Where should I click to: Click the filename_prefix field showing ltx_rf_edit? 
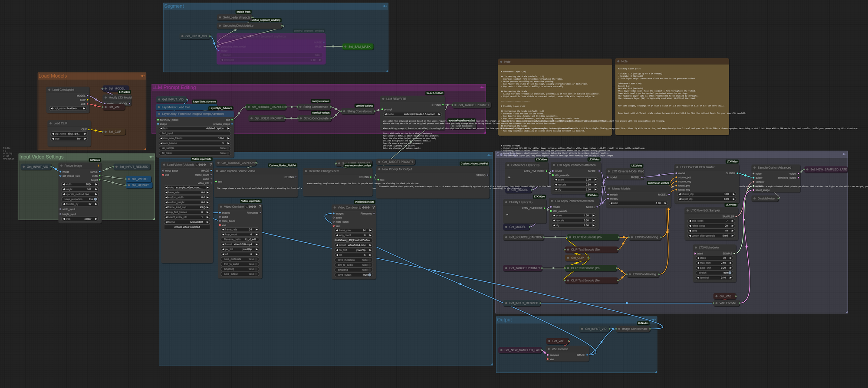point(240,239)
